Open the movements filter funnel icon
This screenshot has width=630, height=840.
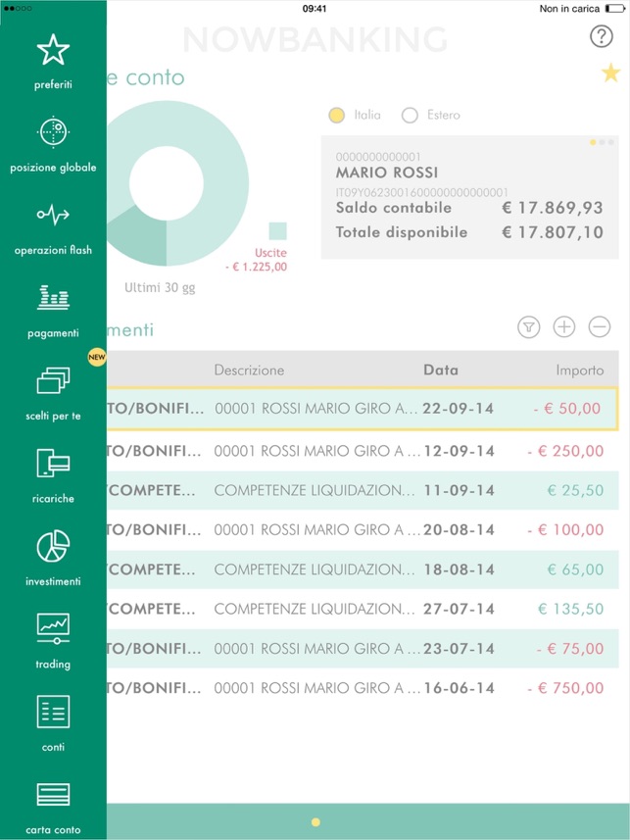point(529,326)
